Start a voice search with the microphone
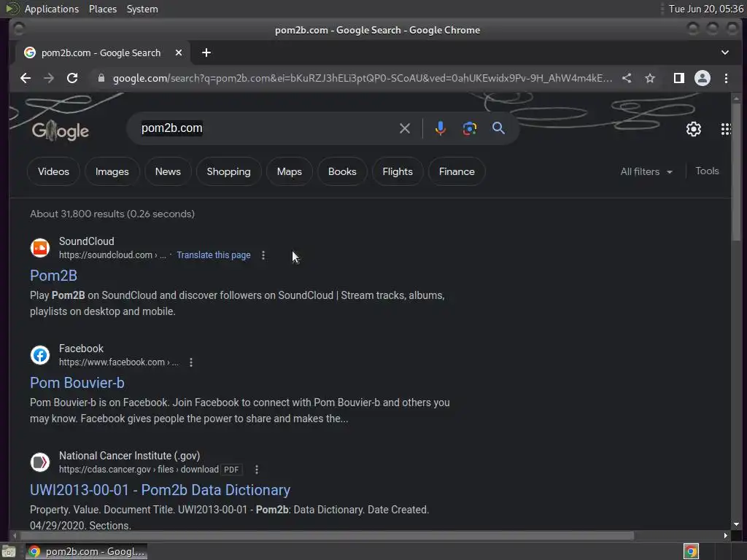This screenshot has width=747, height=560. (x=440, y=128)
